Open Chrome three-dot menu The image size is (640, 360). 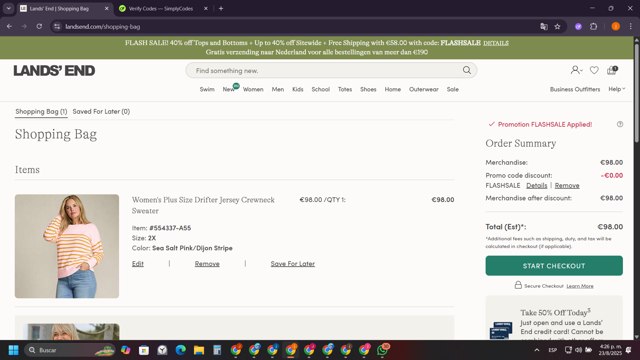[631, 27]
